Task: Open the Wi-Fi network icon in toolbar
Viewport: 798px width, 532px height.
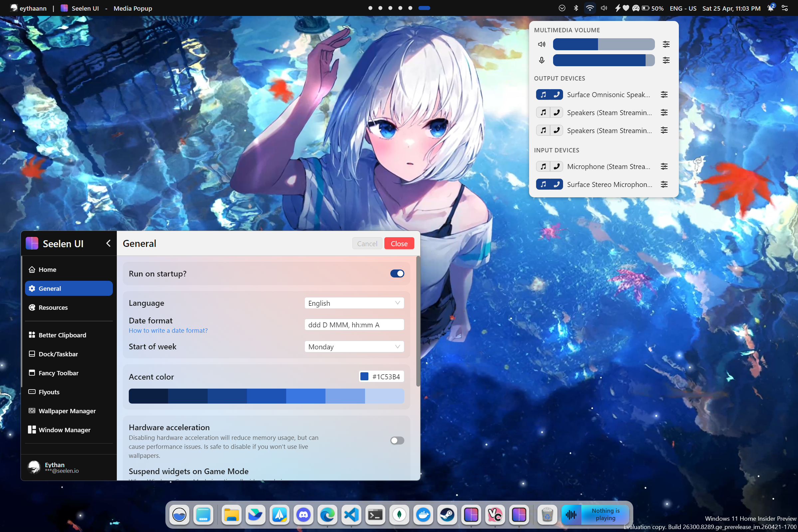Action: click(x=590, y=8)
